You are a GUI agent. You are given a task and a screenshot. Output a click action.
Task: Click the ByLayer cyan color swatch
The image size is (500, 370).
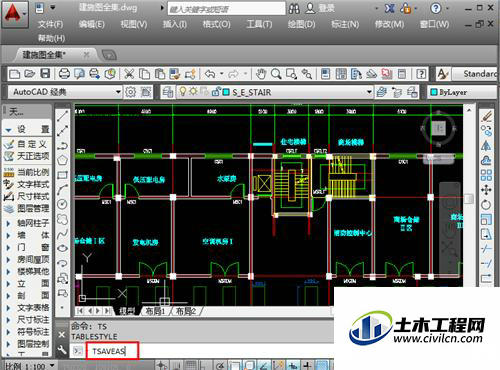tap(434, 92)
